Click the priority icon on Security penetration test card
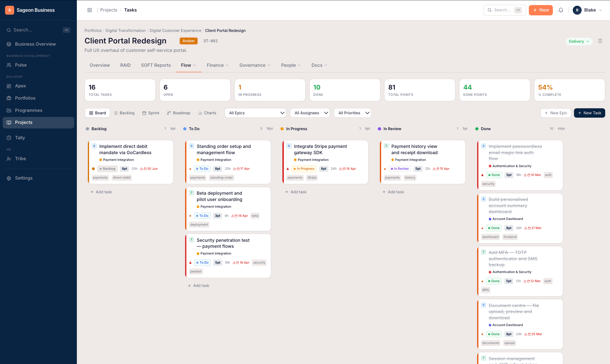The width and height of the screenshot is (610, 364). [x=190, y=263]
